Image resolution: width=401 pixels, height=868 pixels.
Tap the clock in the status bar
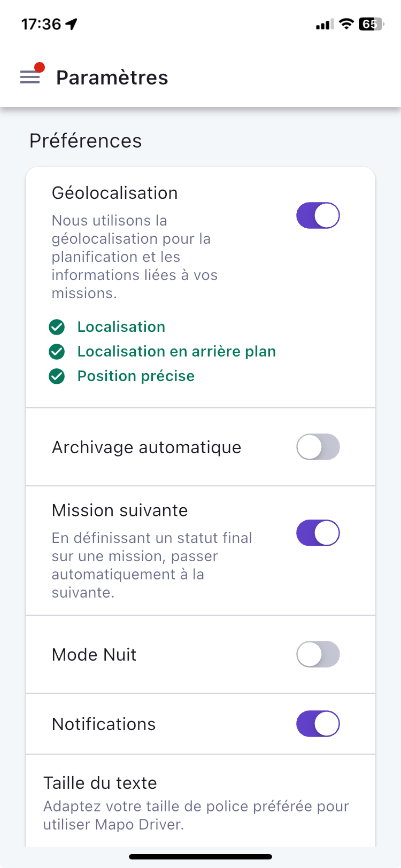[x=41, y=24]
